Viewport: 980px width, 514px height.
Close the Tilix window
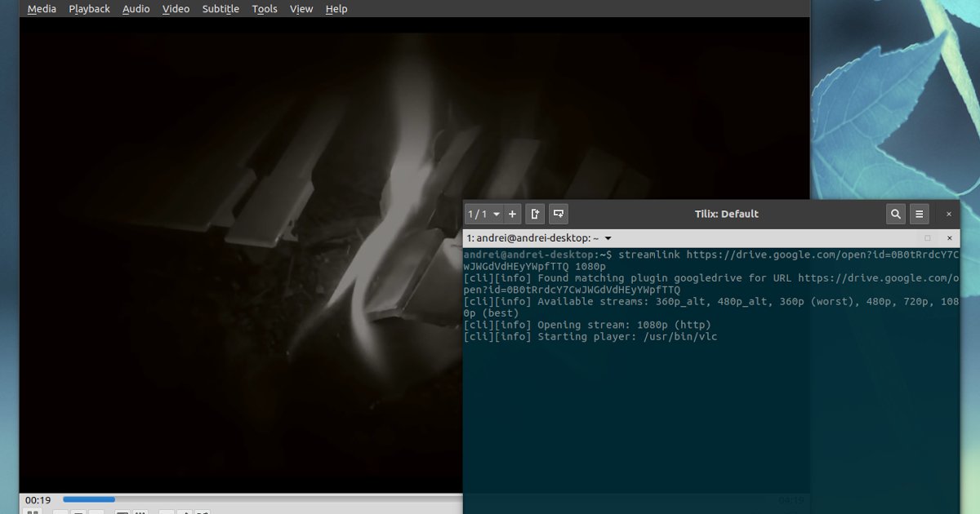click(x=948, y=214)
